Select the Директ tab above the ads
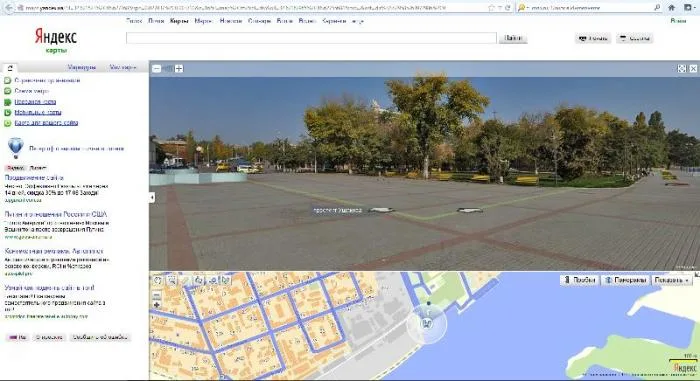Screen dimensions: 700x381 (x=38, y=168)
